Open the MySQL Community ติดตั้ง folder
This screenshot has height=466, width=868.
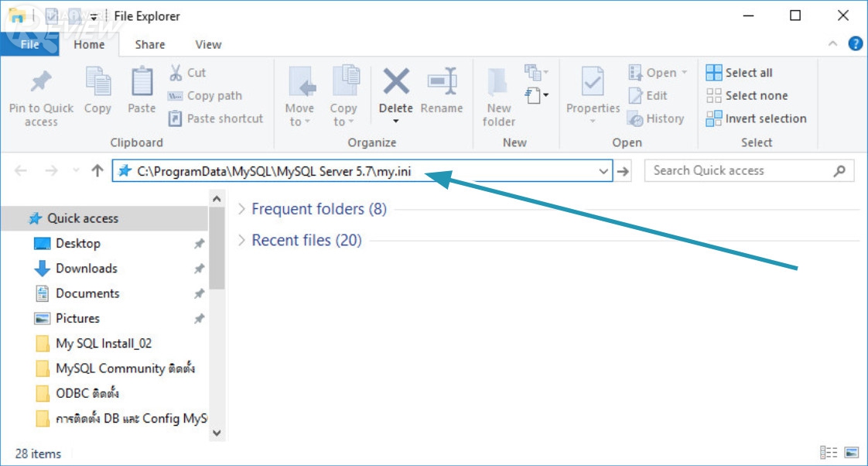tap(117, 368)
